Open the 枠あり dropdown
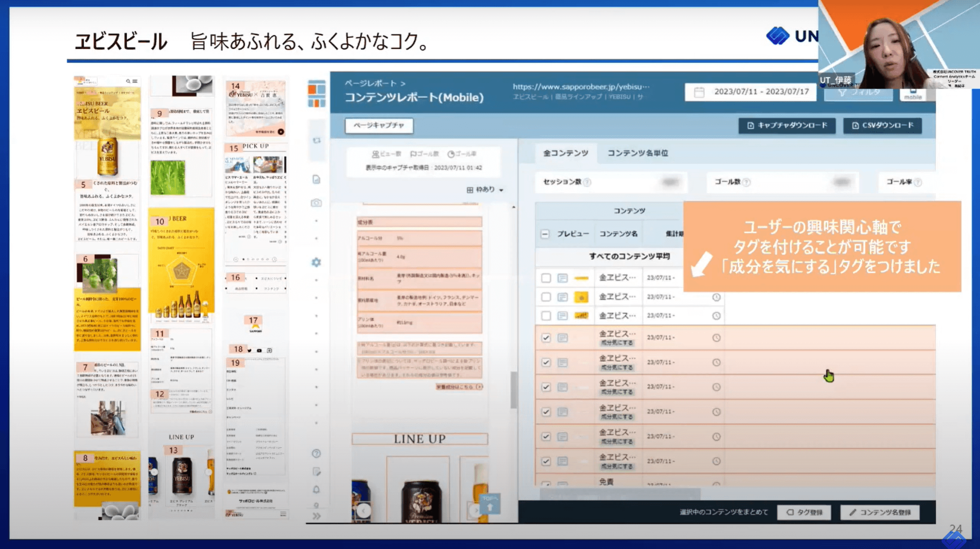Image resolution: width=980 pixels, height=549 pixels. [485, 190]
